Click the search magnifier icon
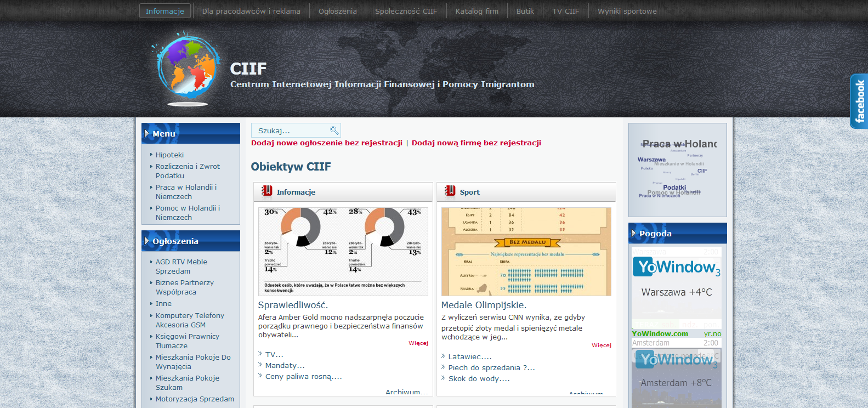Screen dimensions: 868x408 pyautogui.click(x=334, y=131)
